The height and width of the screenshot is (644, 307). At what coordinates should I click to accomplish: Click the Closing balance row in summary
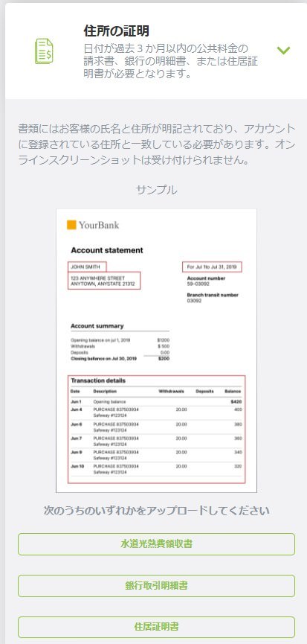pyautogui.click(x=120, y=359)
